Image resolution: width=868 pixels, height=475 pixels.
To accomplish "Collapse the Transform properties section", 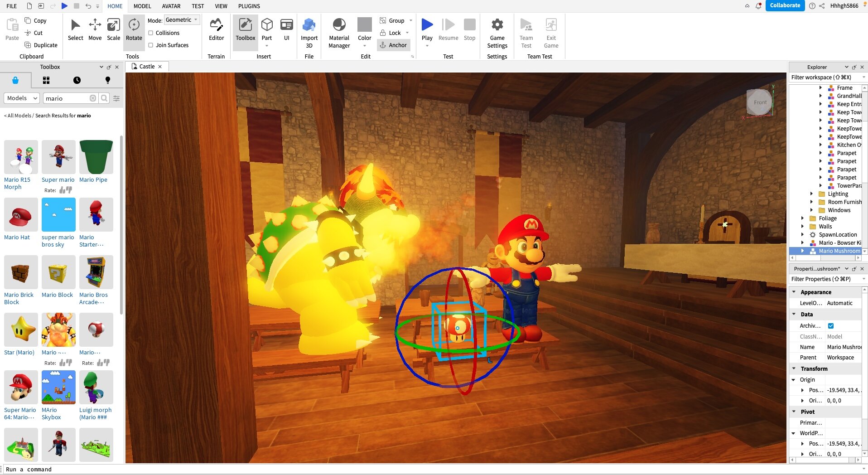I will pos(794,368).
